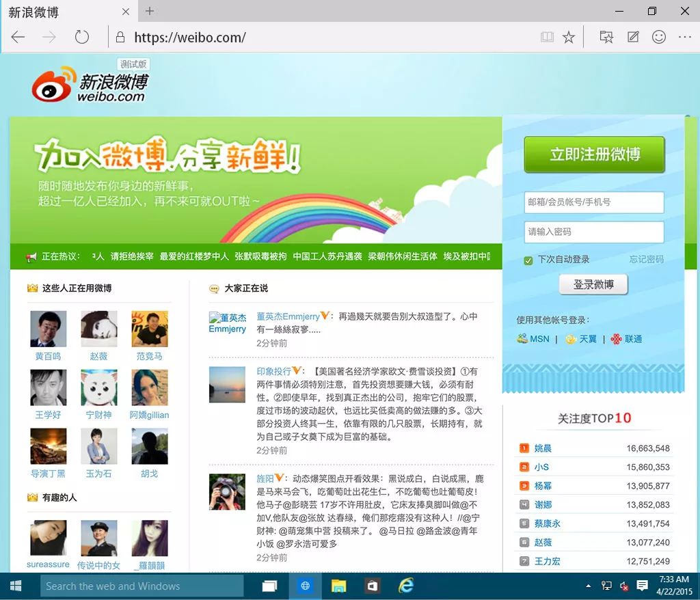Open 黄百鸣's profile photo
The width and height of the screenshot is (700, 600).
point(49,329)
